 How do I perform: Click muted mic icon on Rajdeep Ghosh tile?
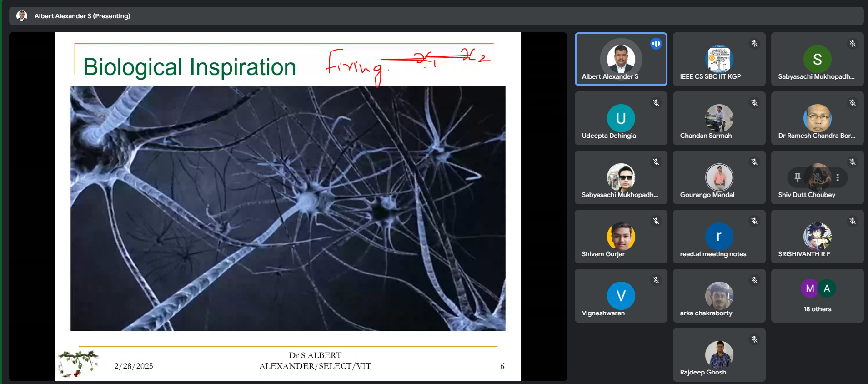click(x=754, y=339)
